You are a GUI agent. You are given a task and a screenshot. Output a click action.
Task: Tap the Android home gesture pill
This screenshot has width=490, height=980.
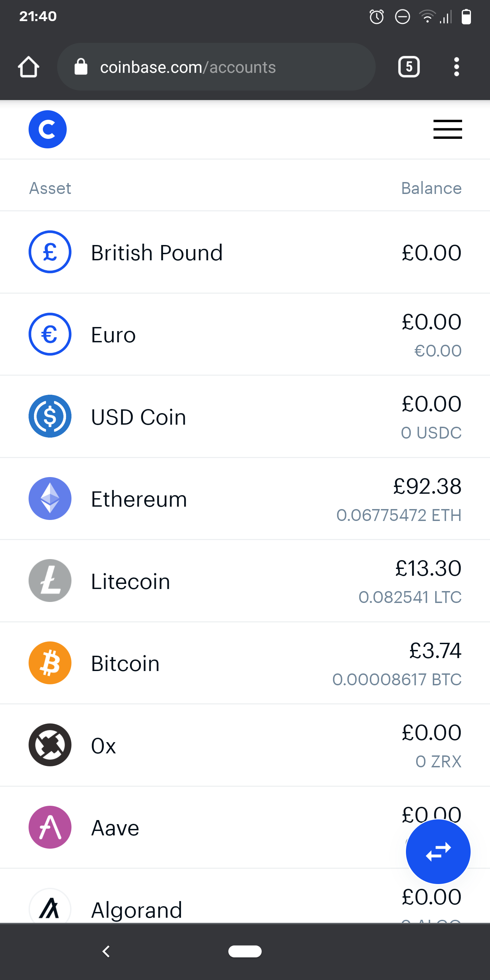pos(245,951)
